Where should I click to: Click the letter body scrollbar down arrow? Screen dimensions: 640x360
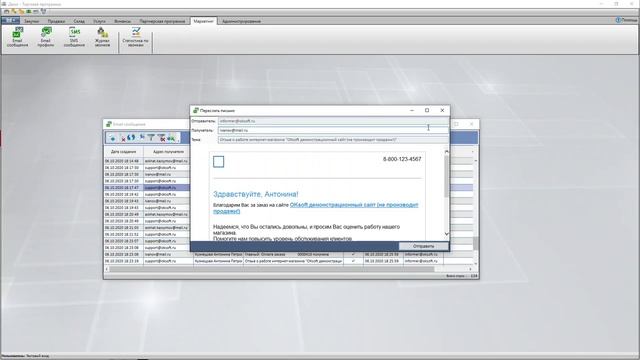click(x=446, y=234)
